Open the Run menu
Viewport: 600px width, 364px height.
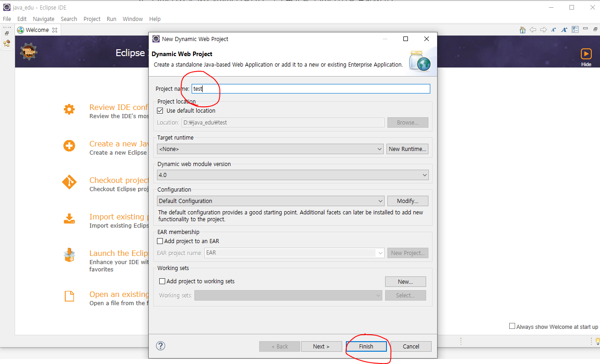pos(111,19)
